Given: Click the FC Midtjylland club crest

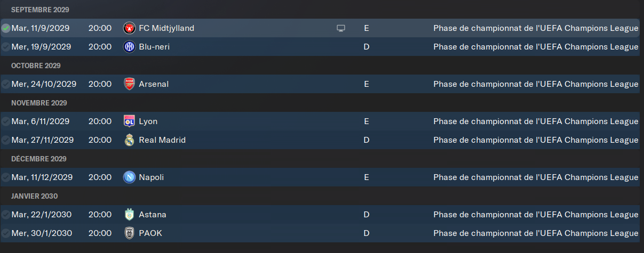Looking at the screenshot, I should click(x=129, y=28).
